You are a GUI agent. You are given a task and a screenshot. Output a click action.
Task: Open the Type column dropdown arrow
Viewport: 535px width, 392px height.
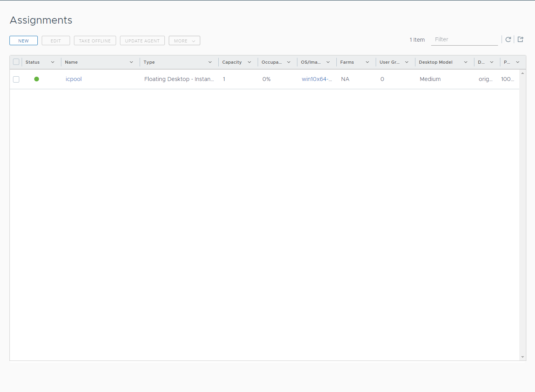coord(210,62)
